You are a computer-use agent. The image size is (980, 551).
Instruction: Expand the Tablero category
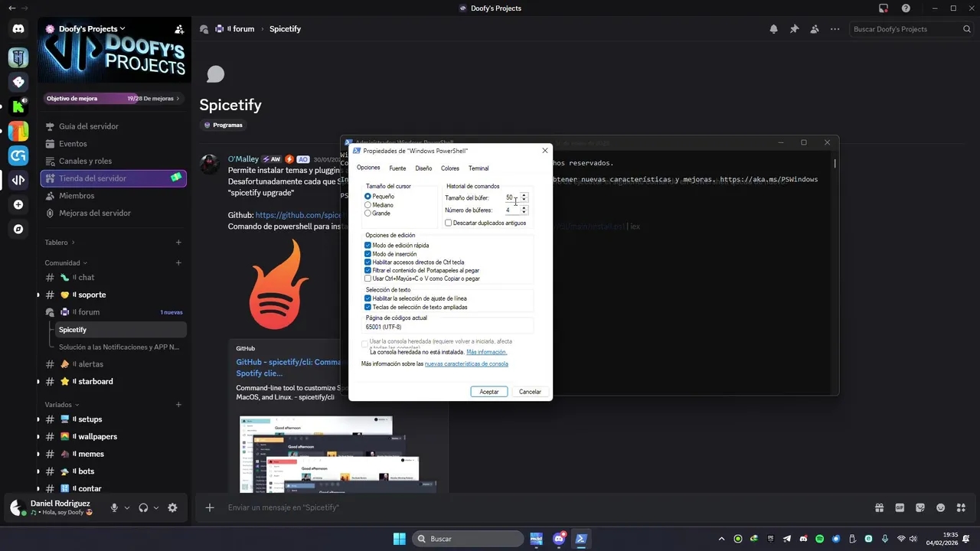point(60,243)
